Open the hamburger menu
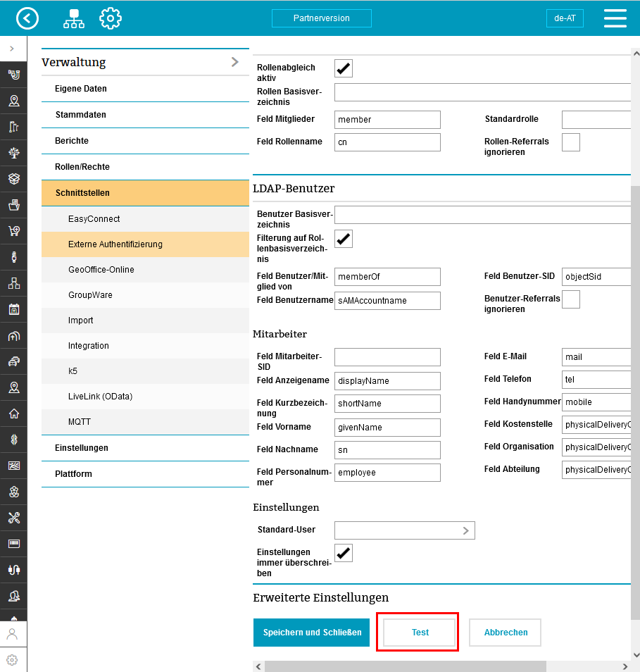This screenshot has height=672, width=640. pos(615,18)
